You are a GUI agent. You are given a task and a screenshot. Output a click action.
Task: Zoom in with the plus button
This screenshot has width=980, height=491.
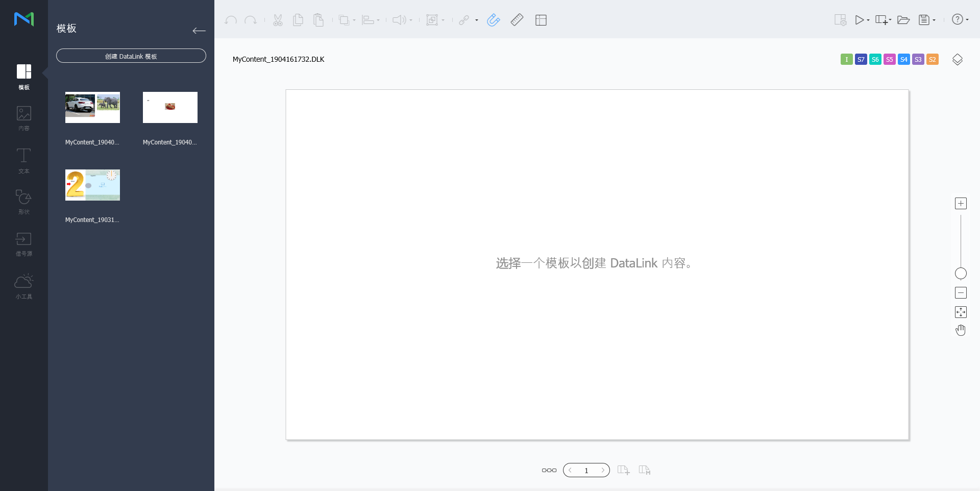tap(961, 204)
